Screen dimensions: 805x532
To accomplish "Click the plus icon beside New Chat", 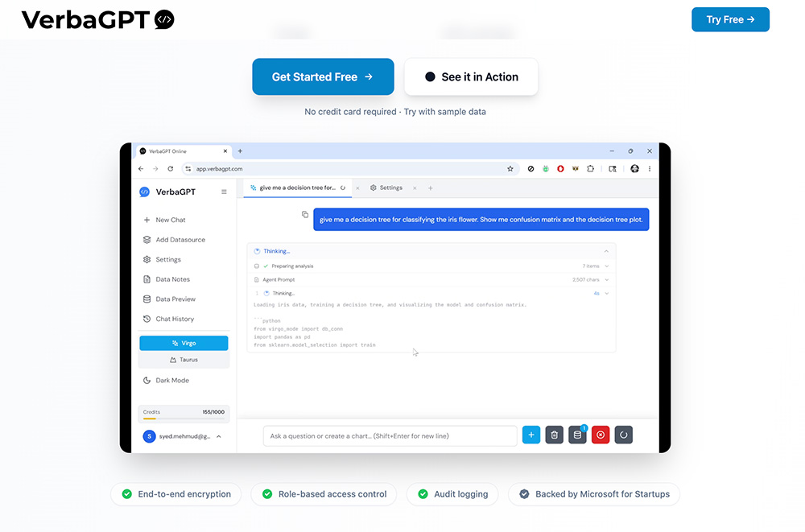I will (147, 220).
